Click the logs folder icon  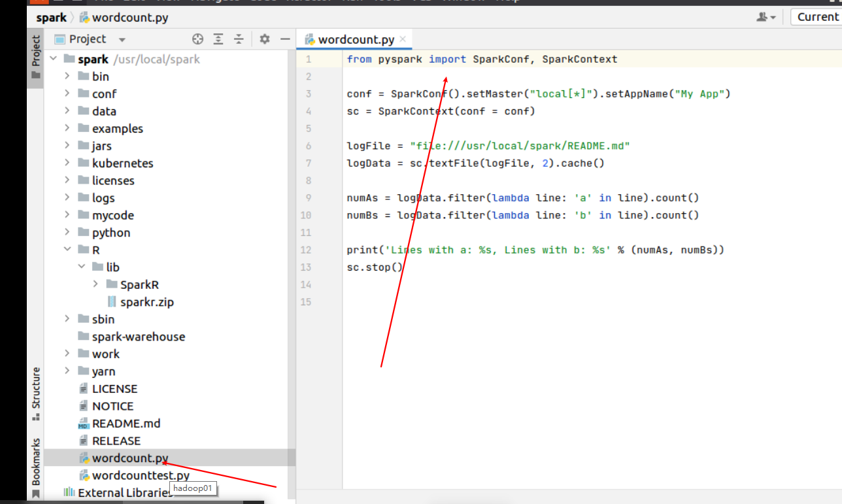(x=83, y=197)
